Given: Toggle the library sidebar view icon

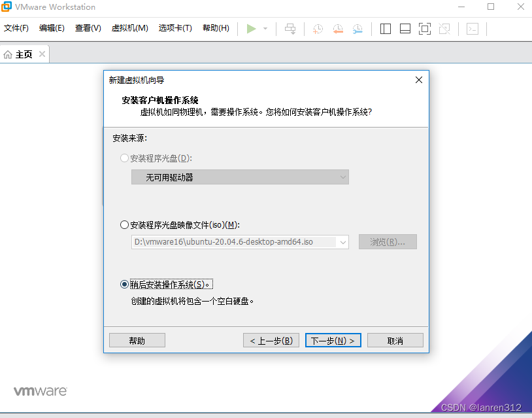Looking at the screenshot, I should (x=385, y=28).
